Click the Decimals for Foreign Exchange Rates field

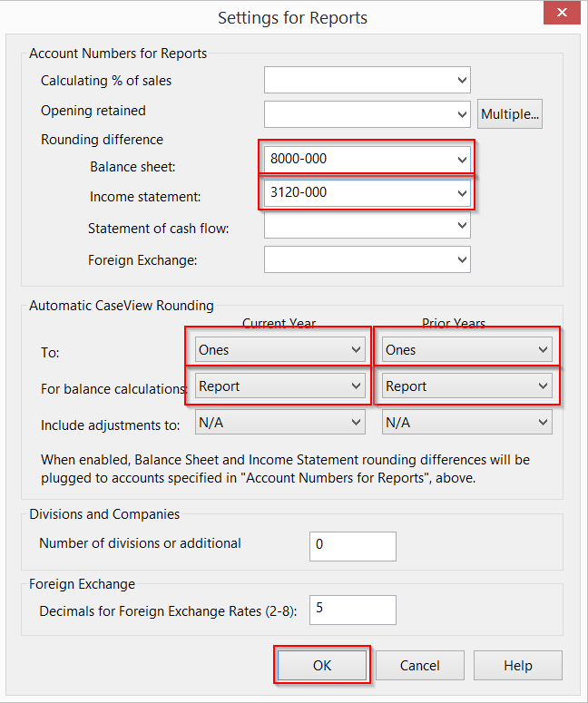353,610
